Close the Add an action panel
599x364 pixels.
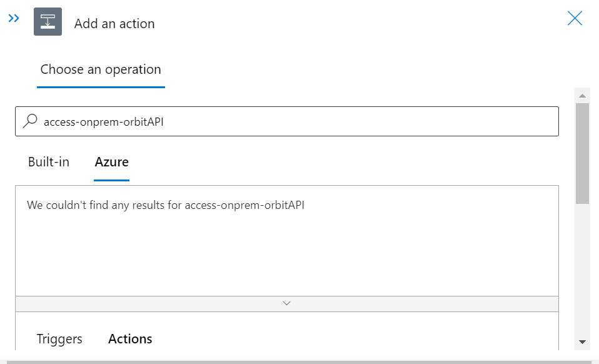[x=575, y=18]
